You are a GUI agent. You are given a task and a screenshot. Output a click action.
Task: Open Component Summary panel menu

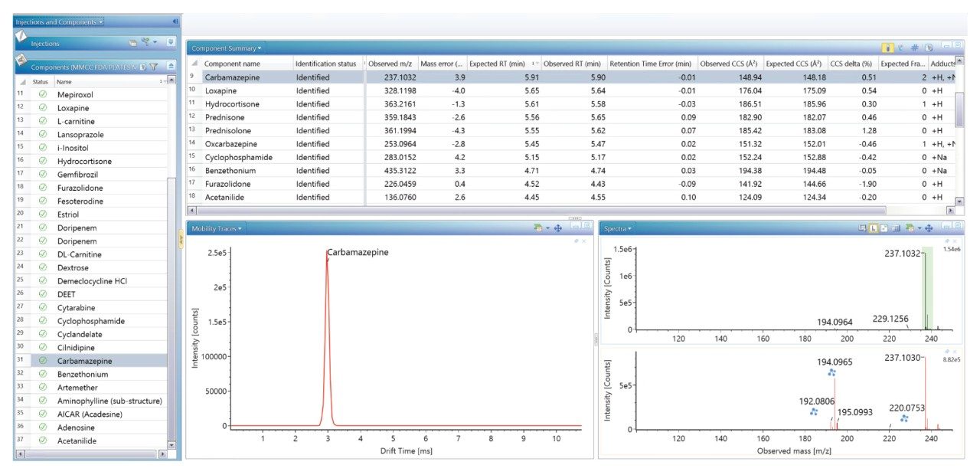[x=226, y=48]
